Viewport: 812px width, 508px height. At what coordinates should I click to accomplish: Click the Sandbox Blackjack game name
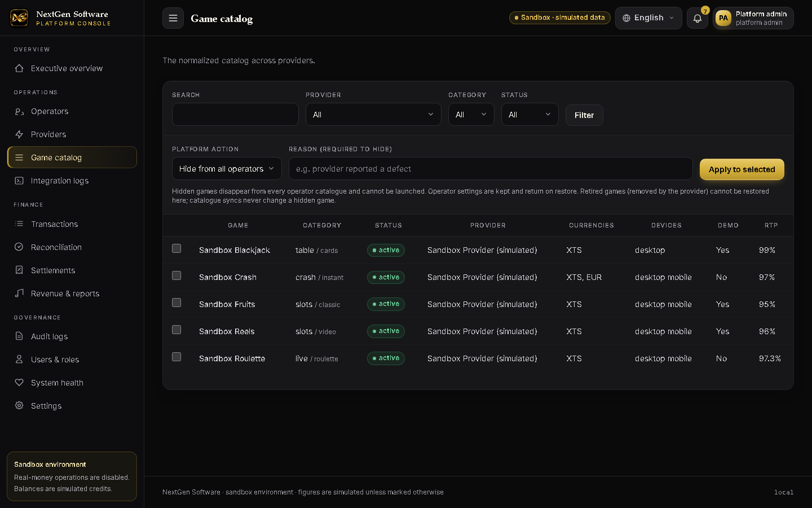point(235,250)
